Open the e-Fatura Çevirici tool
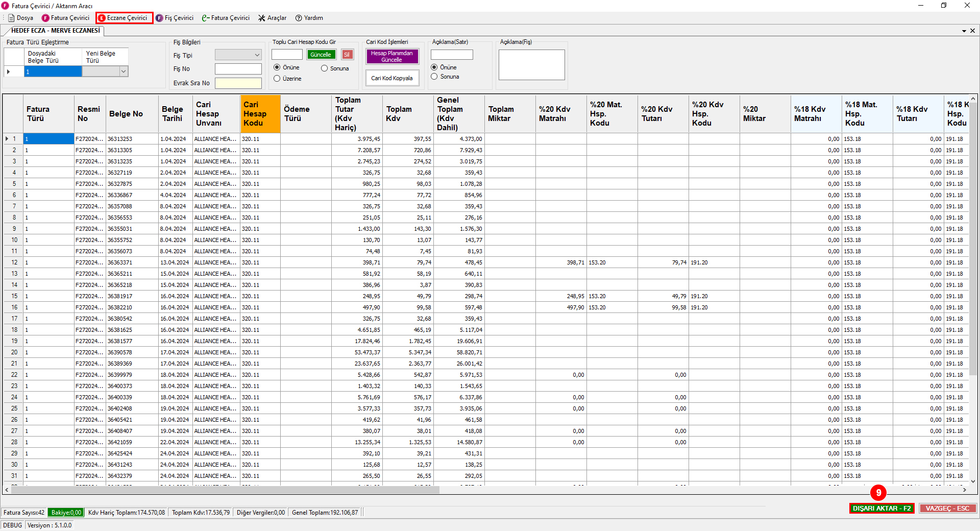The height and width of the screenshot is (531, 980). click(x=226, y=18)
